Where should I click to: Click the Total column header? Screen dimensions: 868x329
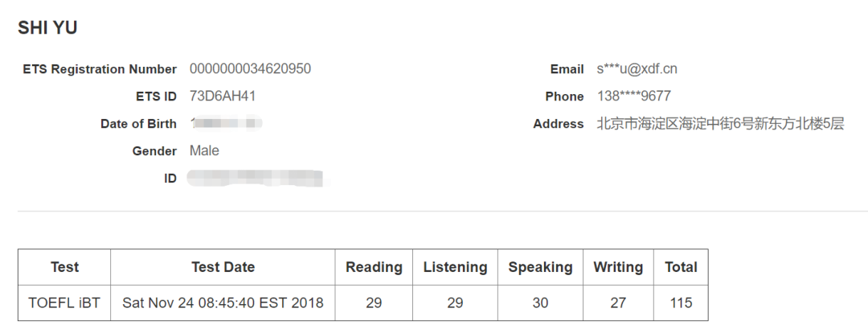681,267
